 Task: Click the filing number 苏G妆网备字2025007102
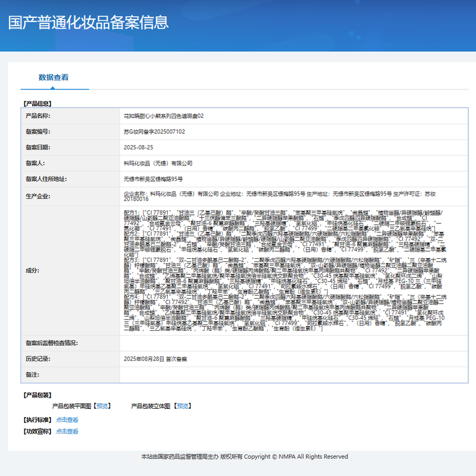154,131
